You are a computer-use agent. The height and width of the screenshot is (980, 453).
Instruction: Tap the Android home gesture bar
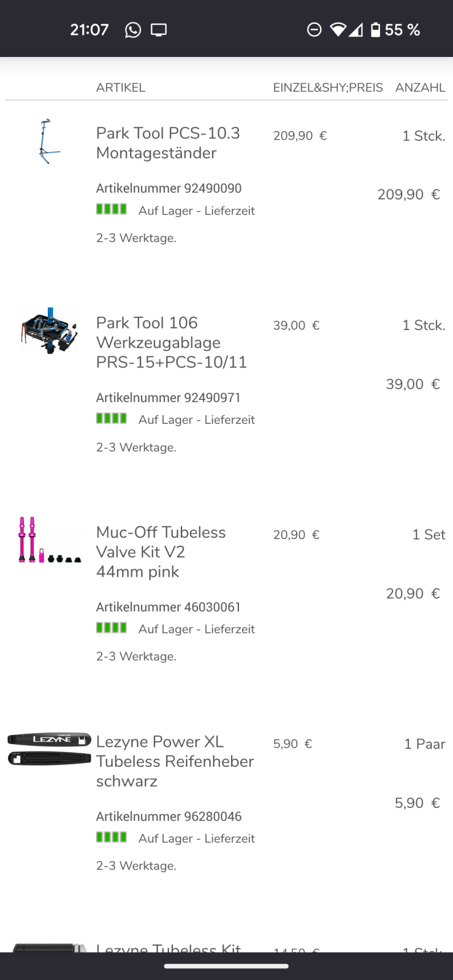[226, 967]
